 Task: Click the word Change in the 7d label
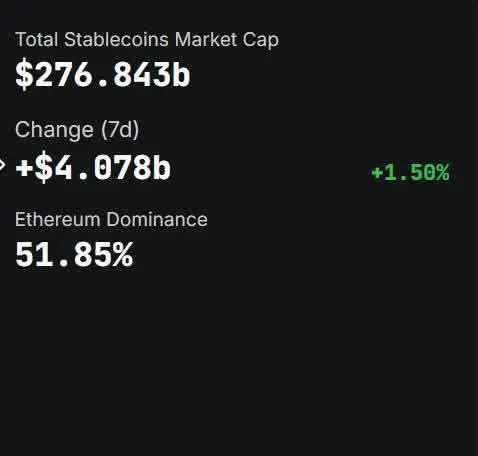pyautogui.click(x=54, y=130)
